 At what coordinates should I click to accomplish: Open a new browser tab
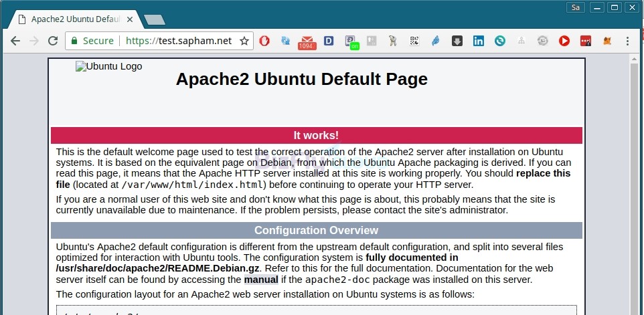click(155, 19)
